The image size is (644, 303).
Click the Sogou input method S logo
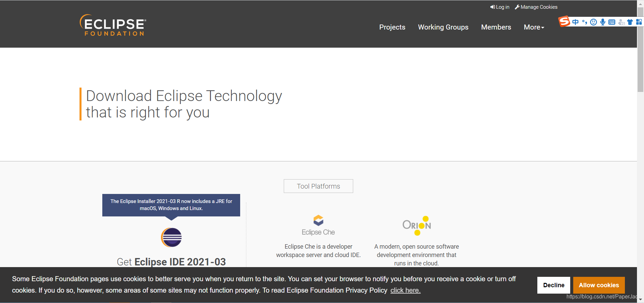pyautogui.click(x=564, y=21)
